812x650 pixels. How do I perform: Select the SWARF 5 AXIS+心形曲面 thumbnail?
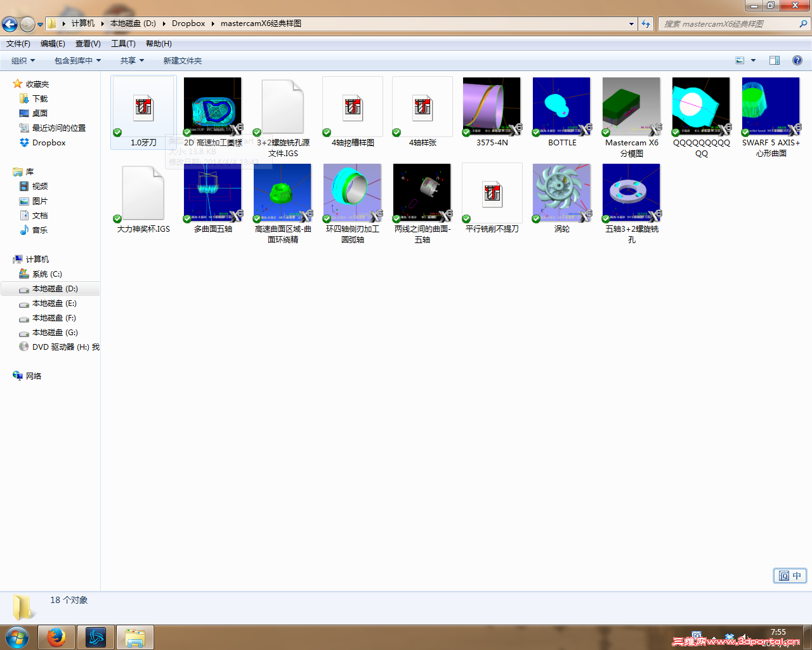(771, 107)
